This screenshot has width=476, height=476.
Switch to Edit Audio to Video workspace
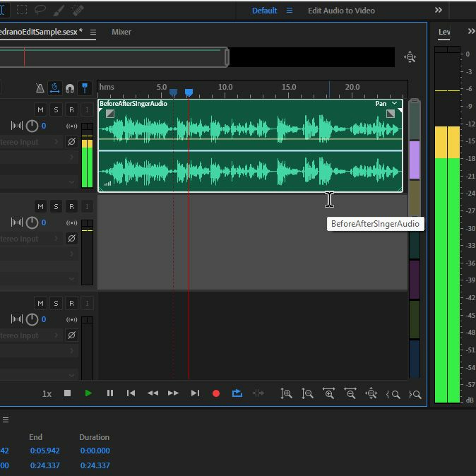click(341, 11)
